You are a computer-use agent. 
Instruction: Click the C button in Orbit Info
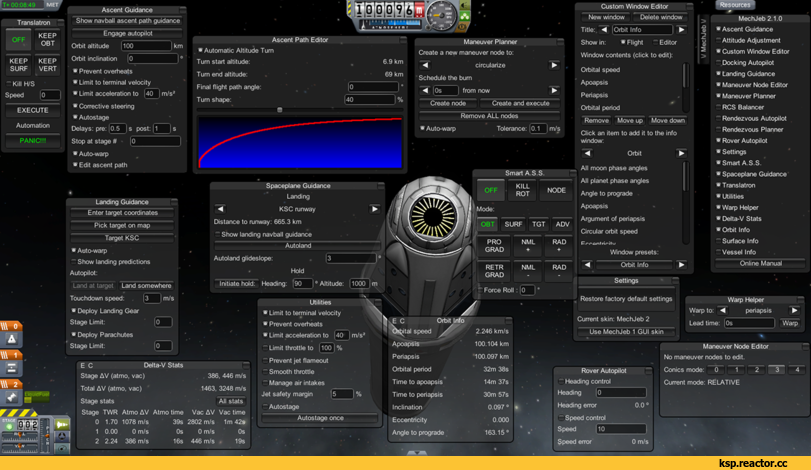[x=403, y=321]
